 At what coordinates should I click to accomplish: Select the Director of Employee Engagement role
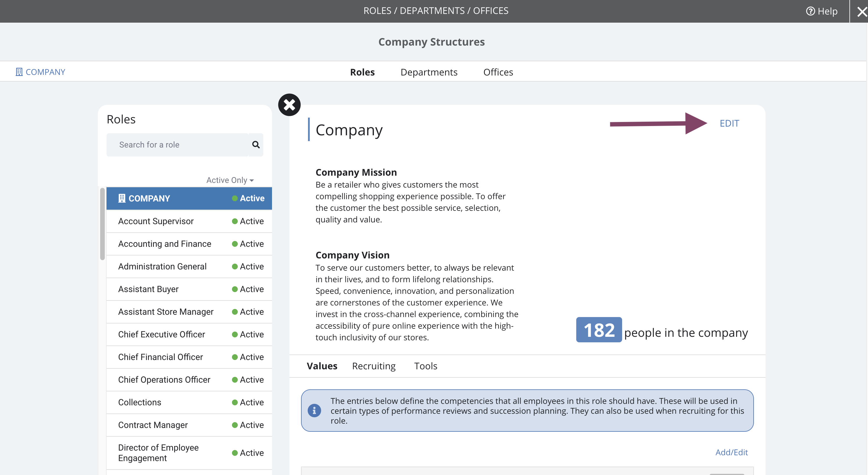(x=189, y=453)
